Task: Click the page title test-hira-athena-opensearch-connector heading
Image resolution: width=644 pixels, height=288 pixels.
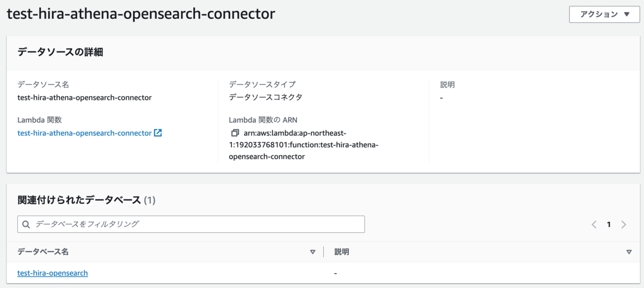Action: coord(141,14)
